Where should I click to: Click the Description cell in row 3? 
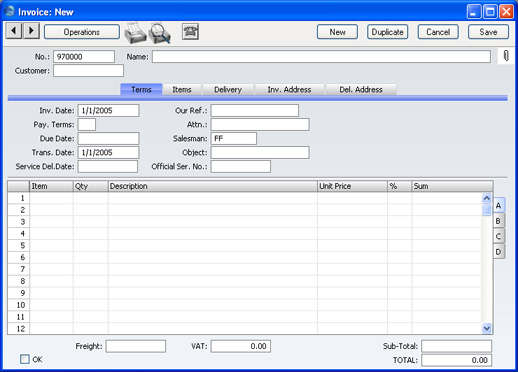[x=213, y=222]
